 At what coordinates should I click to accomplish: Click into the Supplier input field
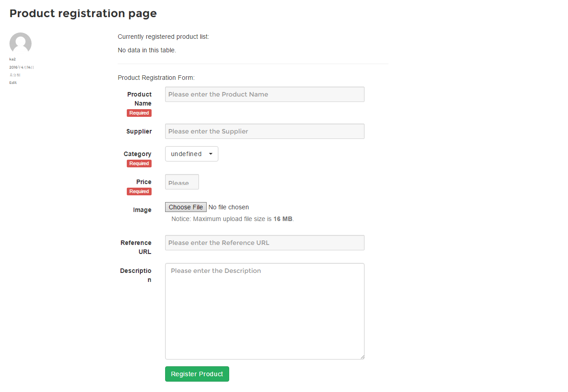[264, 131]
